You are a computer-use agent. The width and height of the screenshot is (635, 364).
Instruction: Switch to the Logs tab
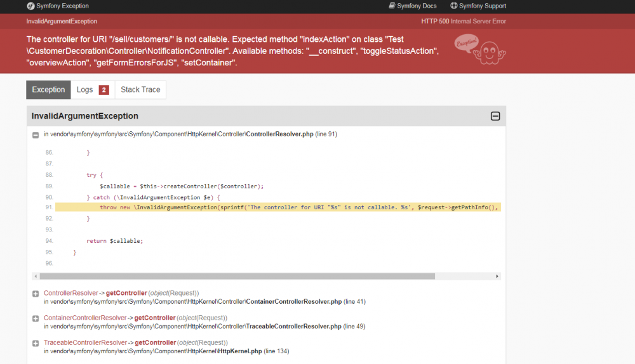click(x=93, y=90)
